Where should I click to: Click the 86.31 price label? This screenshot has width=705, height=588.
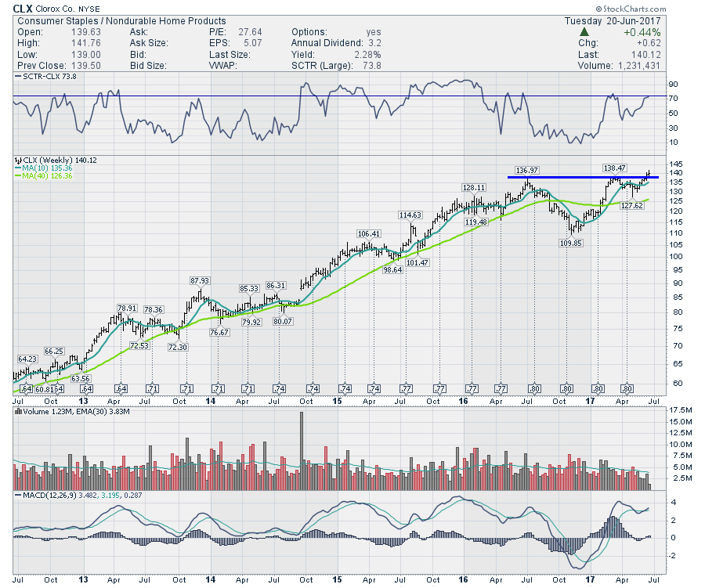click(276, 286)
